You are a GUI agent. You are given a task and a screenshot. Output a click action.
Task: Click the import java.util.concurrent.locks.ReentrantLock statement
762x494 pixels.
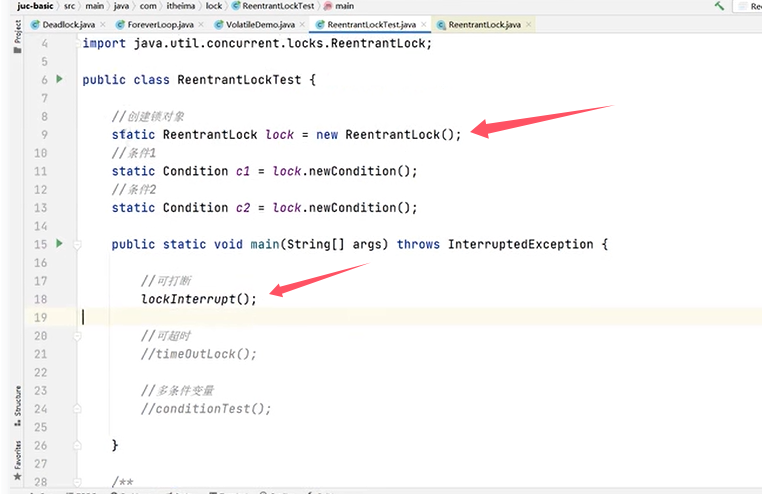[257, 43]
